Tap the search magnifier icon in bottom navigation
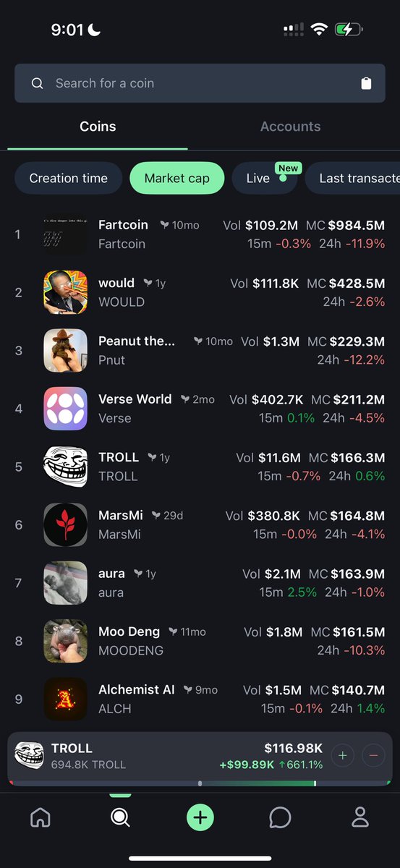 [x=120, y=817]
